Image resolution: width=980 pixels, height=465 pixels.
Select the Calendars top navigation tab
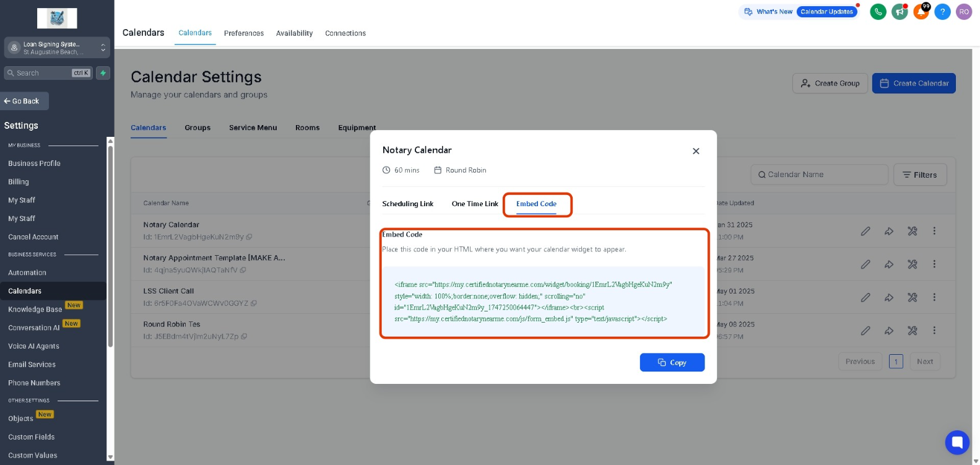coord(195,33)
